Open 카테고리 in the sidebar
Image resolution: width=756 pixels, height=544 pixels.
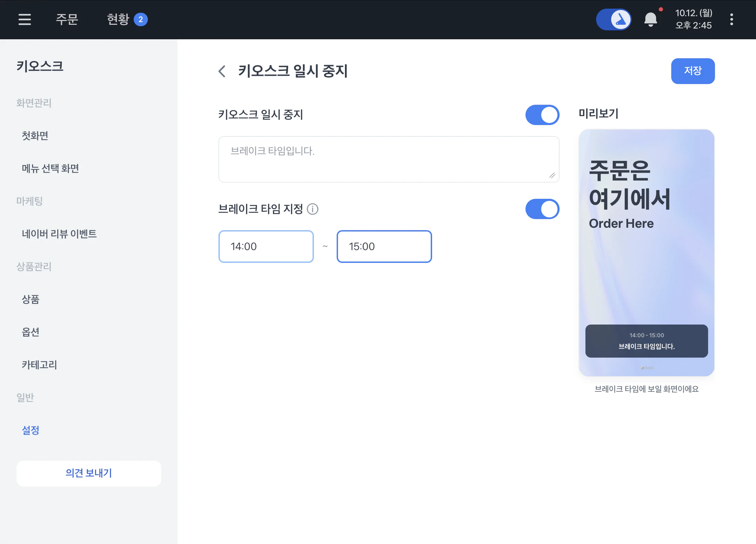(40, 365)
